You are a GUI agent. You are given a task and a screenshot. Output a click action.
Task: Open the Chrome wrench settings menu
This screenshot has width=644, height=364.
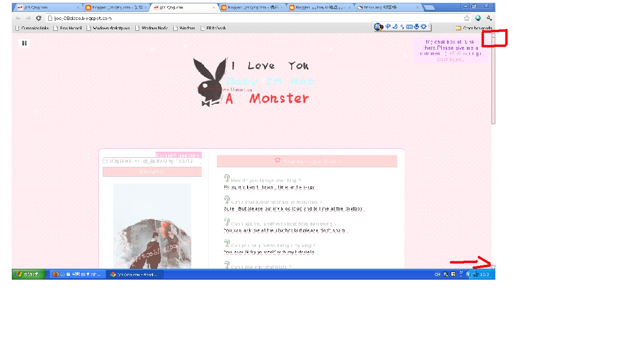click(489, 18)
